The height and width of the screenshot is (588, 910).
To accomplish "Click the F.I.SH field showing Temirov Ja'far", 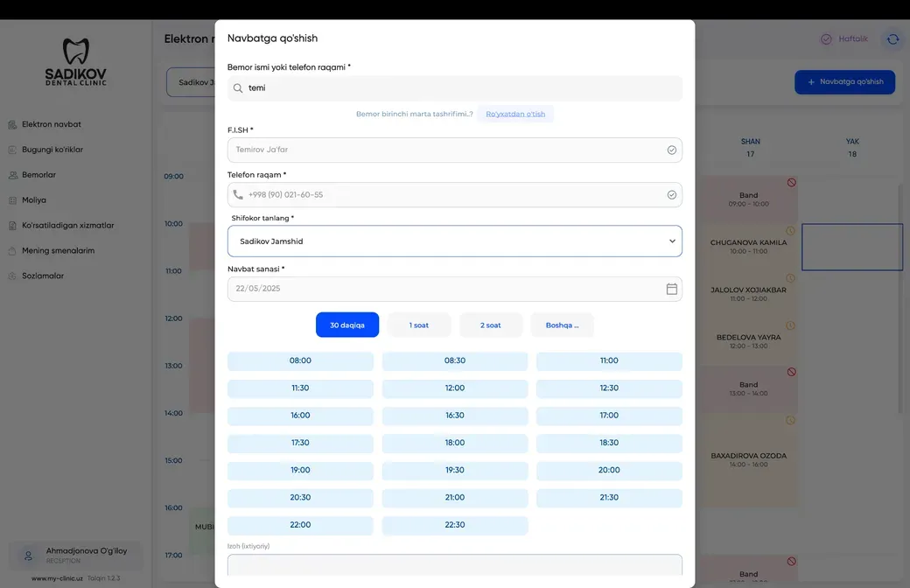I will point(454,150).
